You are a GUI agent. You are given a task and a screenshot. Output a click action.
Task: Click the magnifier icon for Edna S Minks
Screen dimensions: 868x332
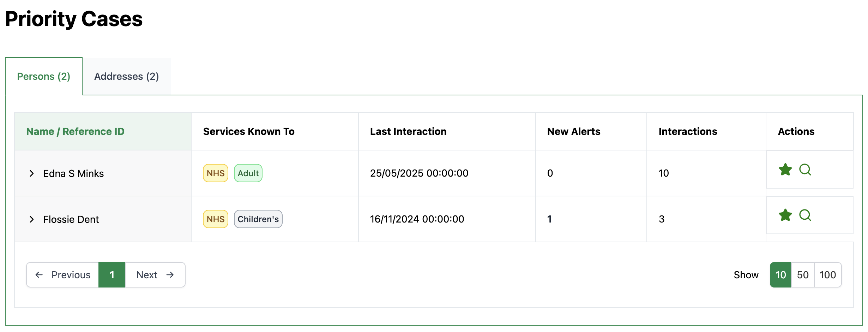[805, 170]
